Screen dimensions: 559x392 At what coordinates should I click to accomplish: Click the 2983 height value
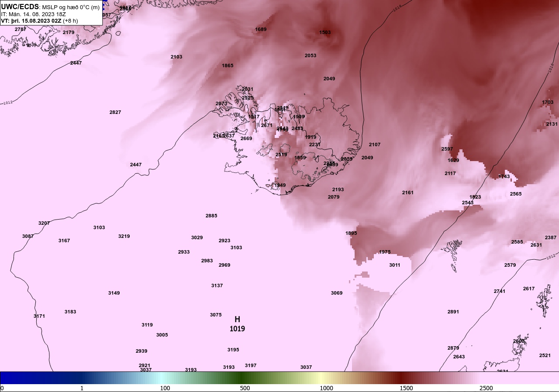[207, 261]
